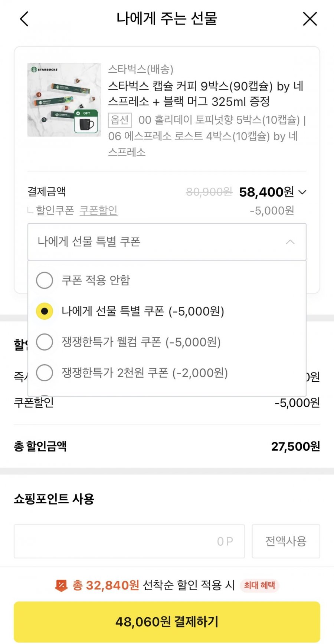Click the shopping point input field
The width and height of the screenshot is (334, 644).
coord(129,541)
